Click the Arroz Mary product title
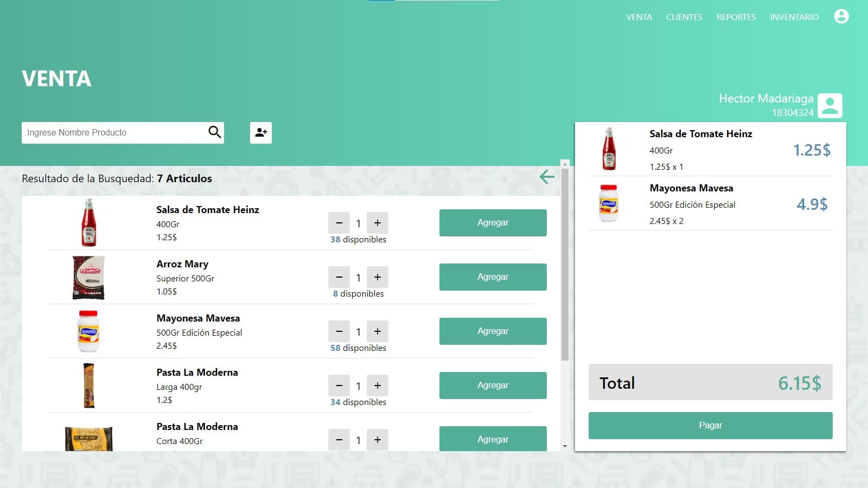868x488 pixels. click(182, 264)
